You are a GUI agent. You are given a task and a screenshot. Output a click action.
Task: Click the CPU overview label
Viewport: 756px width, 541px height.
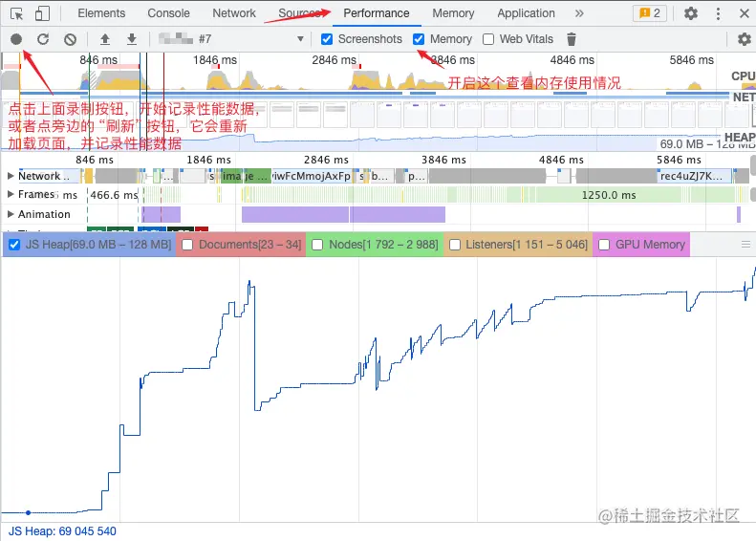pyautogui.click(x=743, y=76)
